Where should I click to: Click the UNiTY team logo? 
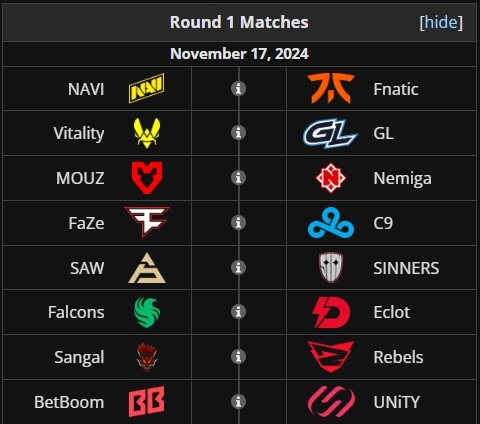[x=331, y=402]
